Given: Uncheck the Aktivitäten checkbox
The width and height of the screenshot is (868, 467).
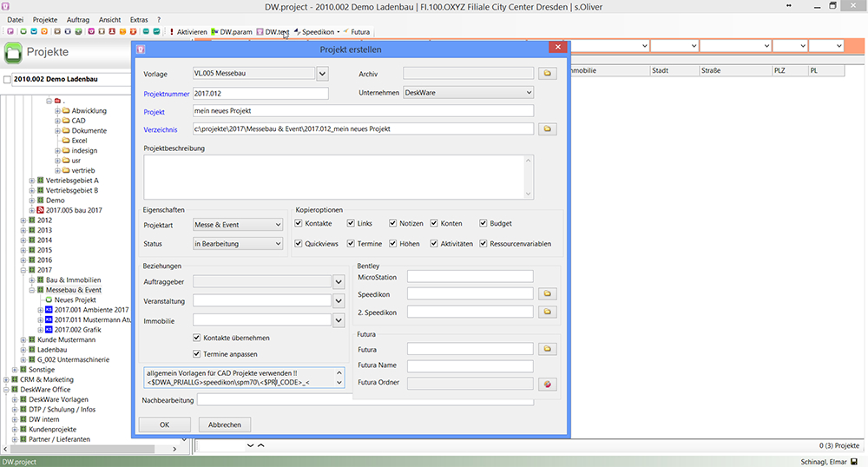Looking at the screenshot, I should tap(434, 243).
